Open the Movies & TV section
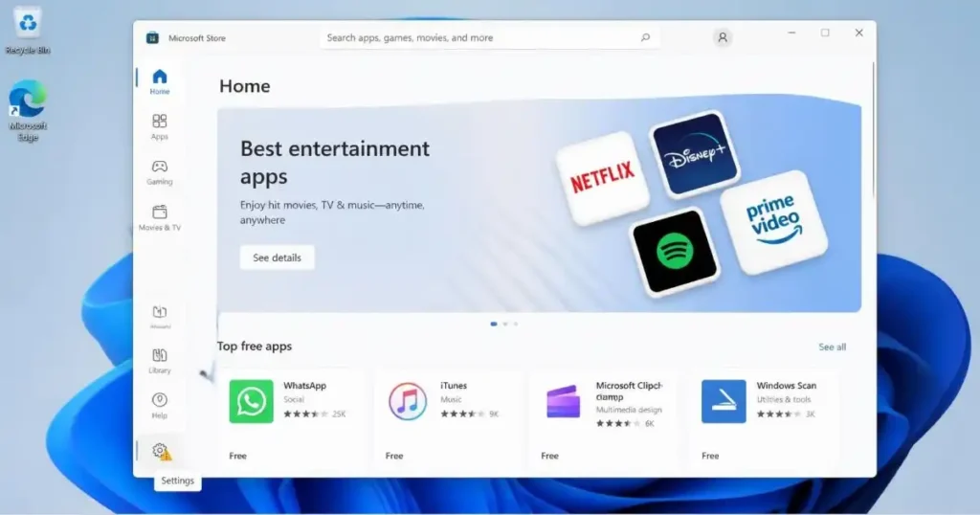Viewport: 980px width, 515px height. (x=160, y=217)
